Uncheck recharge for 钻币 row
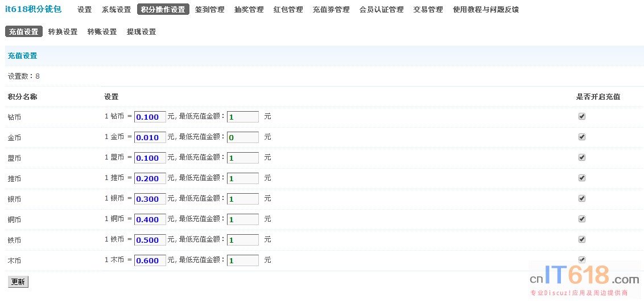 [581, 116]
